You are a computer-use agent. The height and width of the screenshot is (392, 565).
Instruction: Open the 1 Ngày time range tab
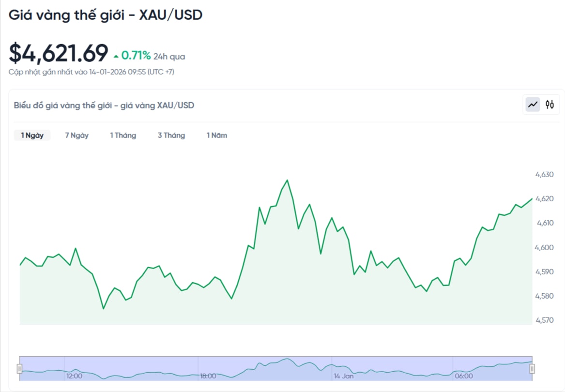point(31,136)
